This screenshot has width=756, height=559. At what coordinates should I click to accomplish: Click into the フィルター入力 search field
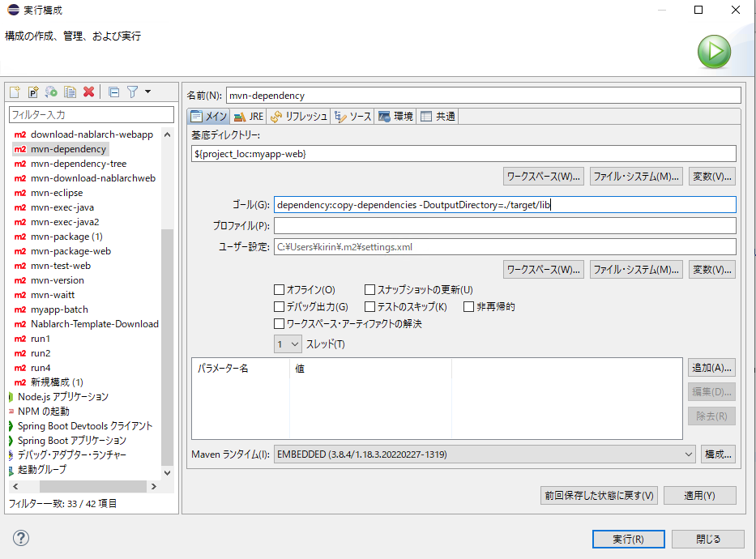(91, 115)
